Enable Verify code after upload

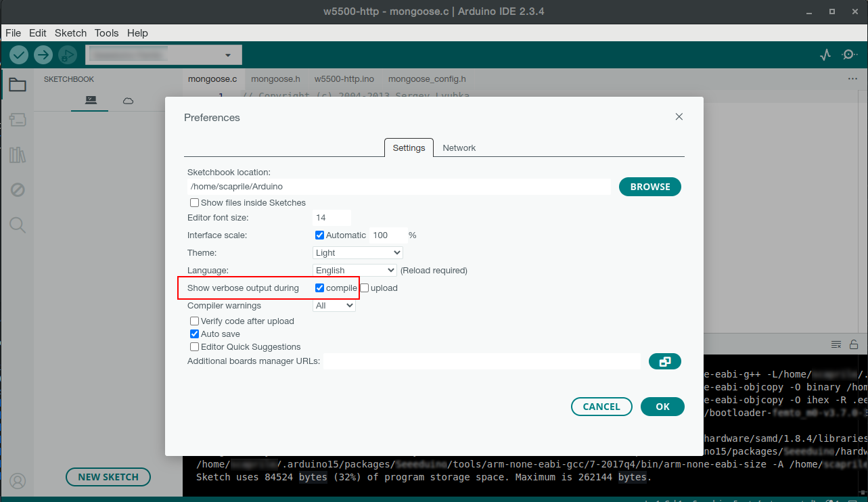194,321
